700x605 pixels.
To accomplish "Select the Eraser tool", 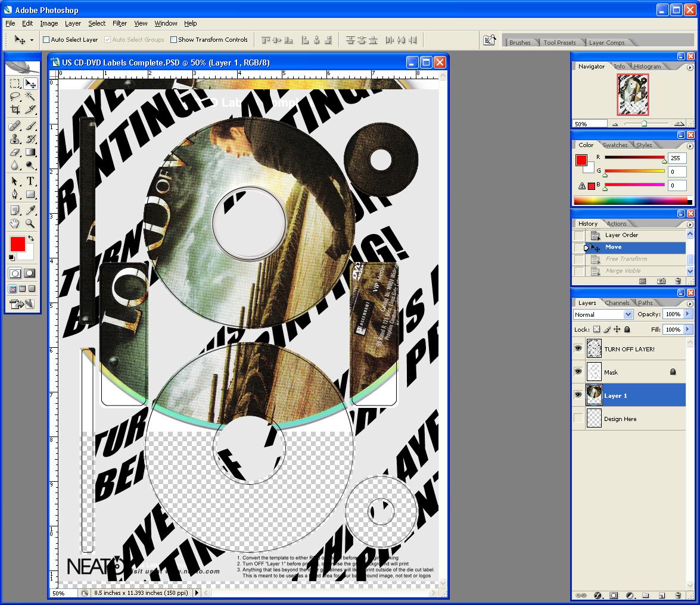I will point(15,152).
